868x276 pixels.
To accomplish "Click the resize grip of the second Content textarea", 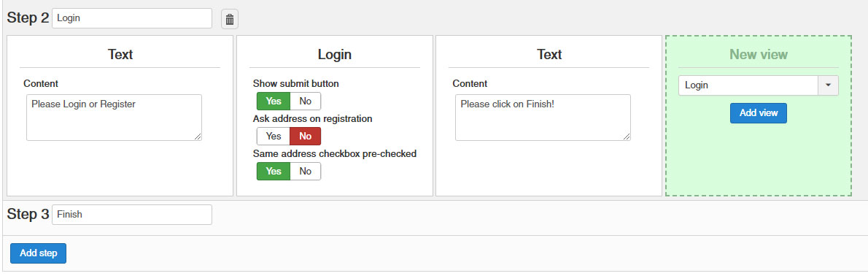I will coord(626,137).
